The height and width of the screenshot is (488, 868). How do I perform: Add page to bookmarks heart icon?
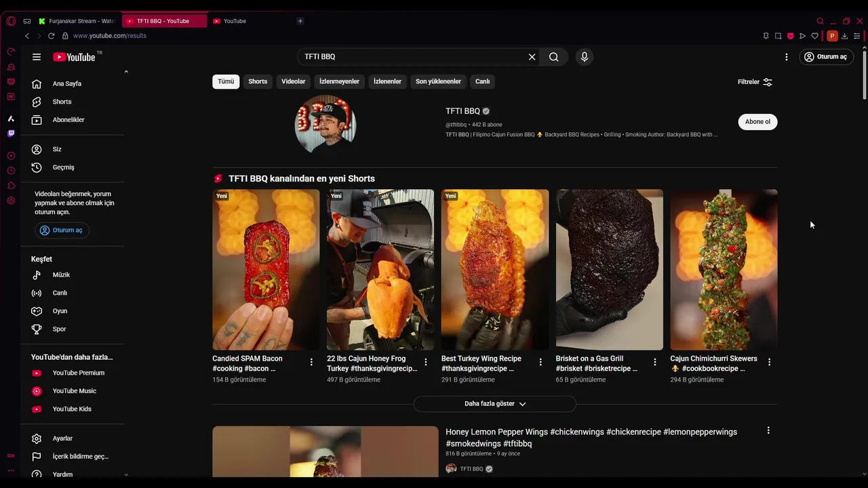tap(814, 36)
